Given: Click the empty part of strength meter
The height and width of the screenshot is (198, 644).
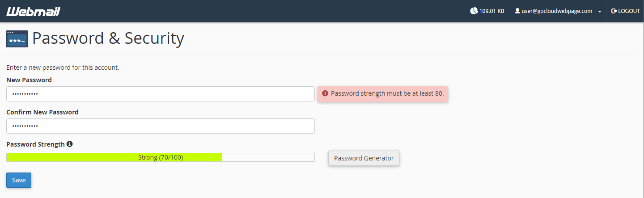Looking at the screenshot, I should click(x=268, y=157).
